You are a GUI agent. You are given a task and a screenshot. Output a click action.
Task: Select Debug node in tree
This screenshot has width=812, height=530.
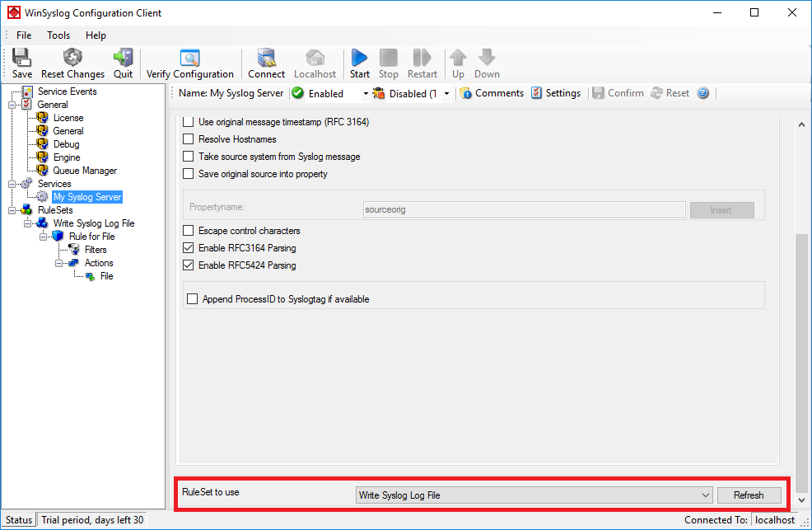point(66,144)
